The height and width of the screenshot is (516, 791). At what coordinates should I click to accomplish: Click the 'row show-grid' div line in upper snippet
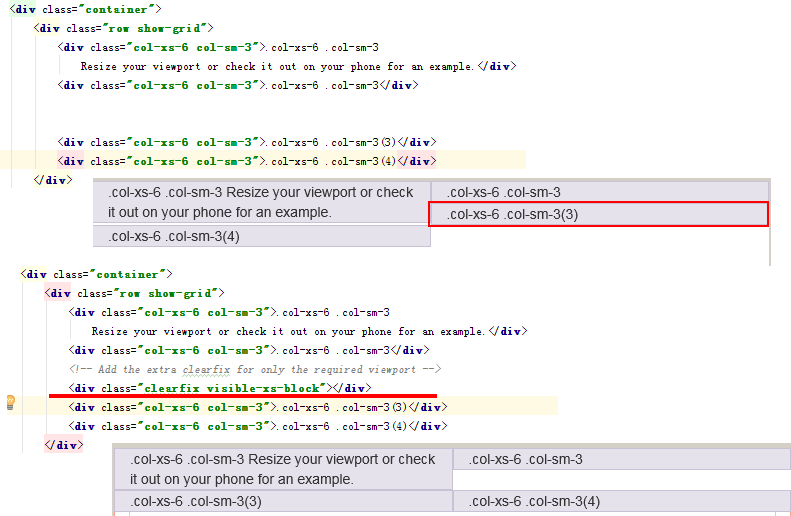(124, 28)
